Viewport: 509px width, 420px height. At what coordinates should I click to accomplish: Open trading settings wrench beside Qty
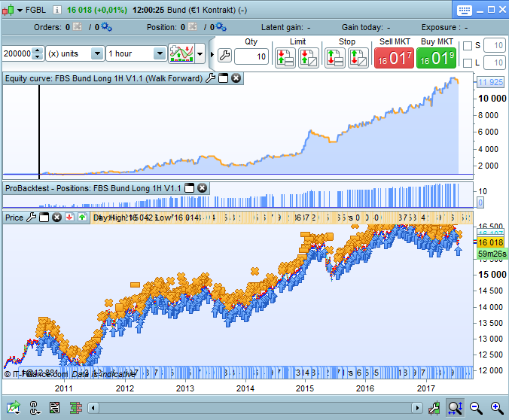(x=224, y=56)
